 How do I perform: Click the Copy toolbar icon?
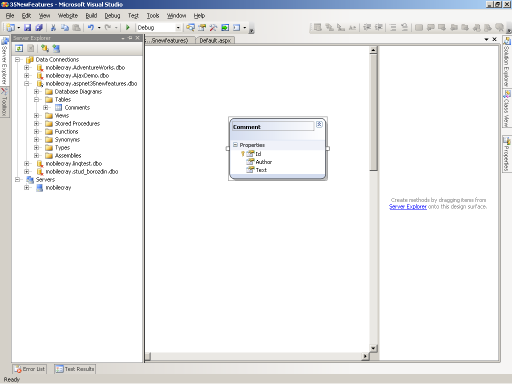65,28
